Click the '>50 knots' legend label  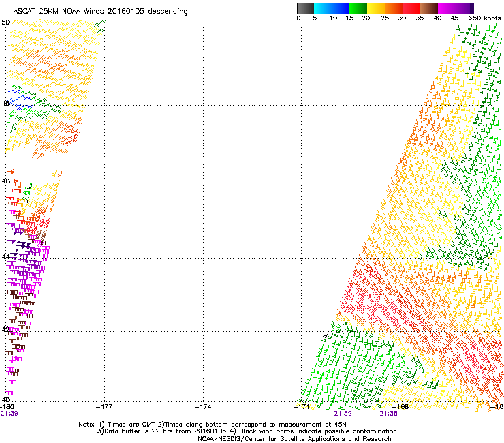click(484, 18)
